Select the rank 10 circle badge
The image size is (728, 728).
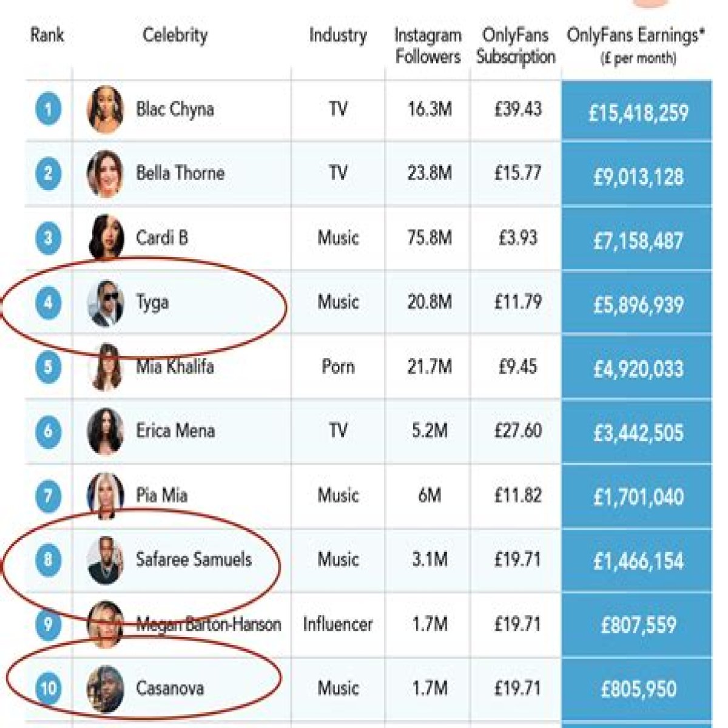(48, 688)
